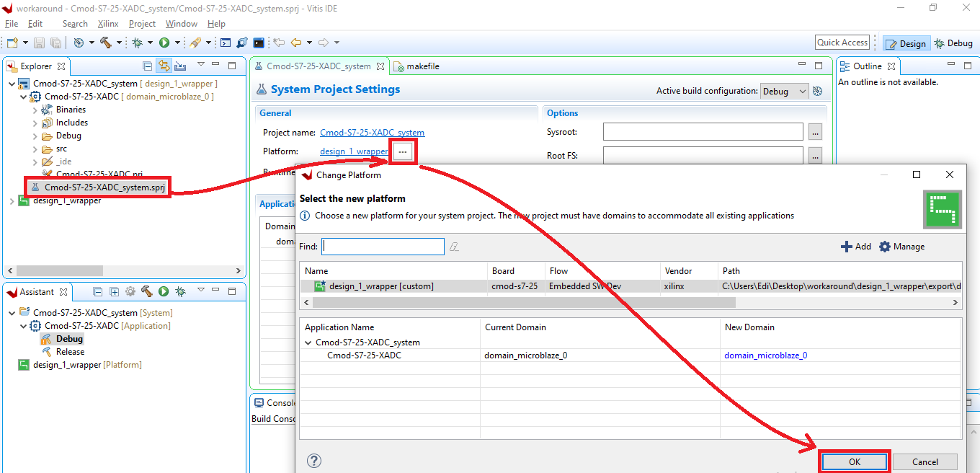Toggle Link with Editor in Explorer
This screenshot has height=473, width=980.
click(x=164, y=66)
